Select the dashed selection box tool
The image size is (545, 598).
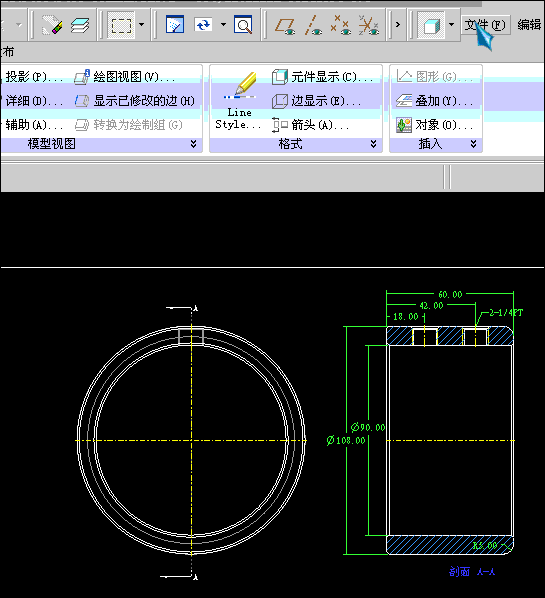[x=121, y=25]
